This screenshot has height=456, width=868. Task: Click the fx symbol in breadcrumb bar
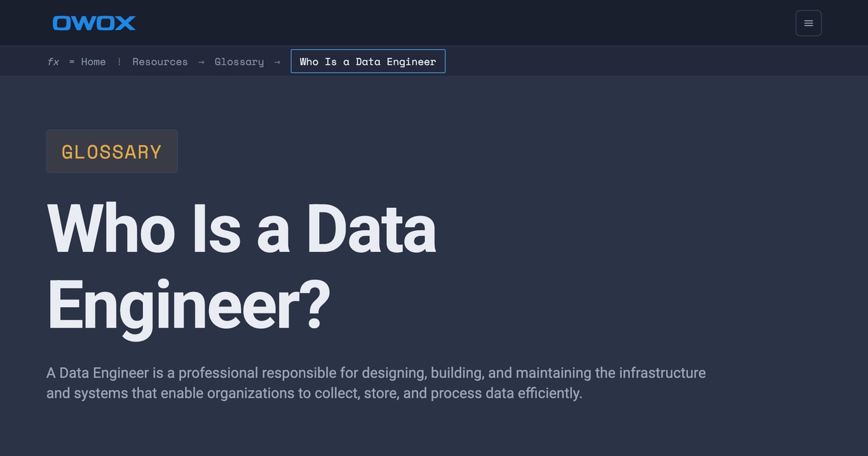53,62
